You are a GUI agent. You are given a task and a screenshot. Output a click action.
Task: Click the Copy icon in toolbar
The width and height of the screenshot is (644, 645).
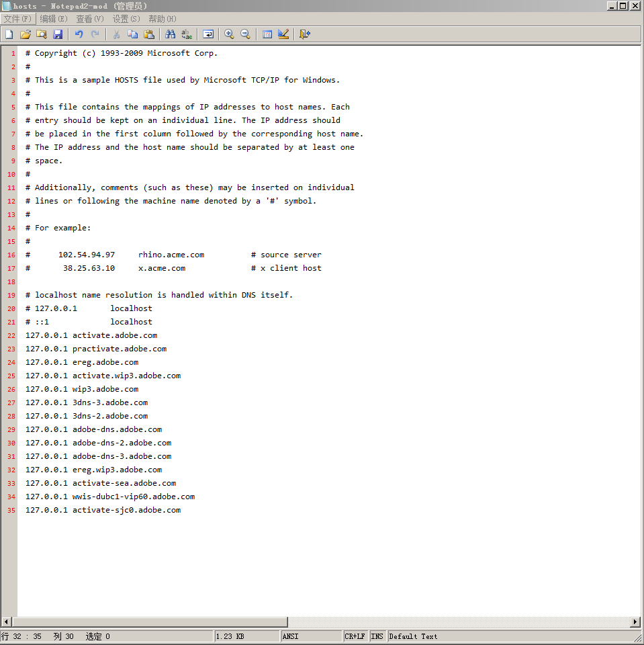(132, 34)
